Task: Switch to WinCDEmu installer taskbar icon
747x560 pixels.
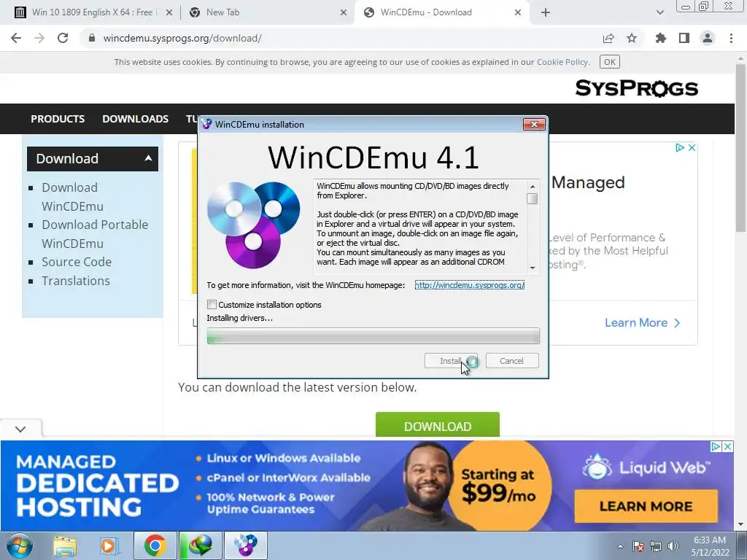Action: pos(246,545)
